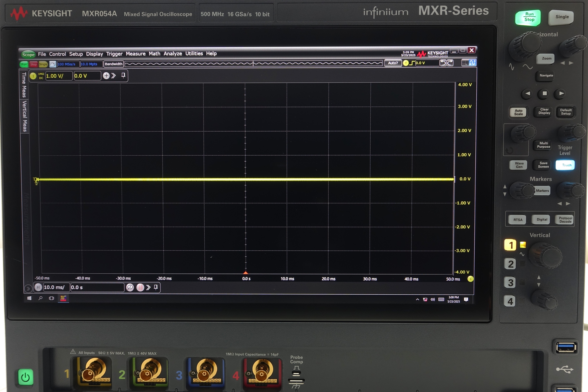Screen dimensions: 588x392
Task: Click the horizontal position 0.0 s field
Action: click(97, 287)
